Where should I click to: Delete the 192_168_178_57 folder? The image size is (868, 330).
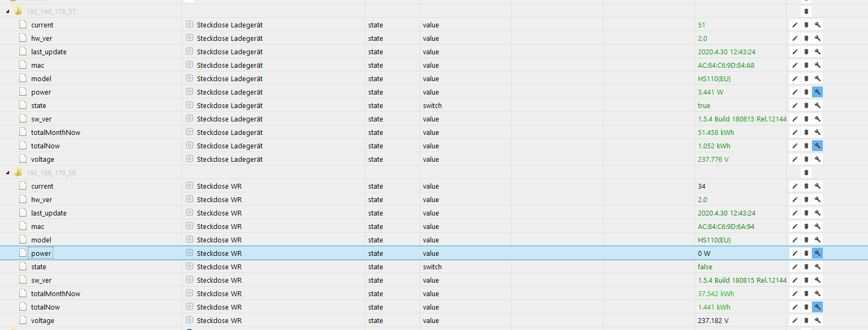point(806,11)
